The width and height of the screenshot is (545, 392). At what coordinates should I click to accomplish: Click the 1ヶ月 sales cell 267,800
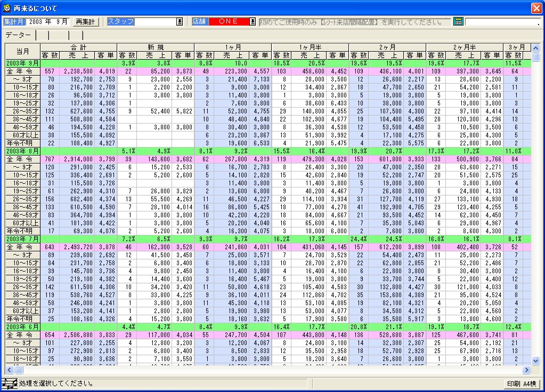click(x=232, y=159)
